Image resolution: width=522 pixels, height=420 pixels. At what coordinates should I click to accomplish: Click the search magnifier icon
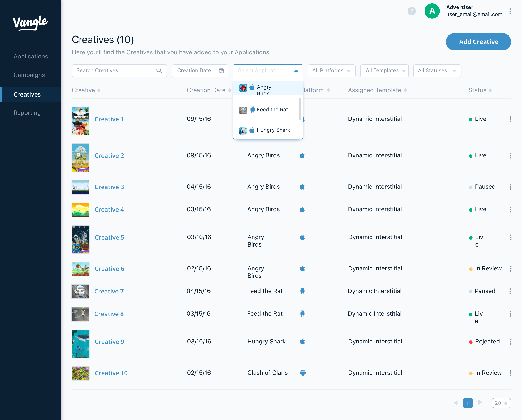159,71
